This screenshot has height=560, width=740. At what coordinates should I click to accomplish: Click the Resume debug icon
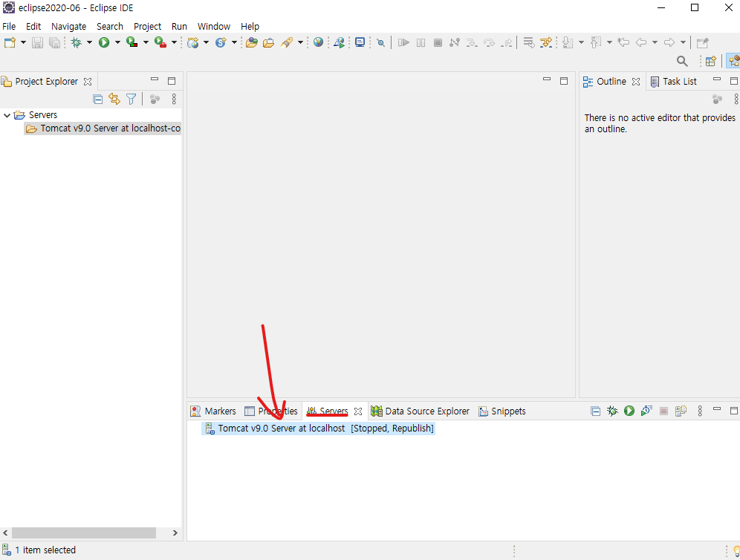point(403,42)
